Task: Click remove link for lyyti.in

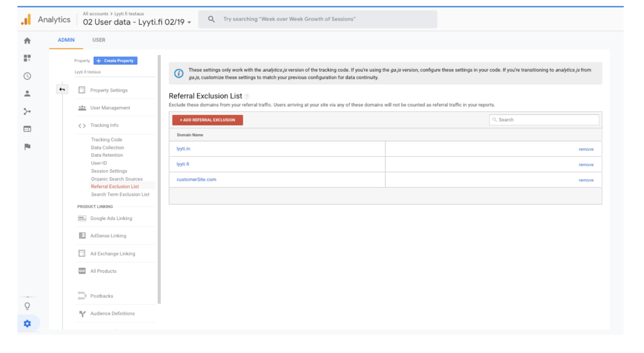Action: [x=586, y=149]
